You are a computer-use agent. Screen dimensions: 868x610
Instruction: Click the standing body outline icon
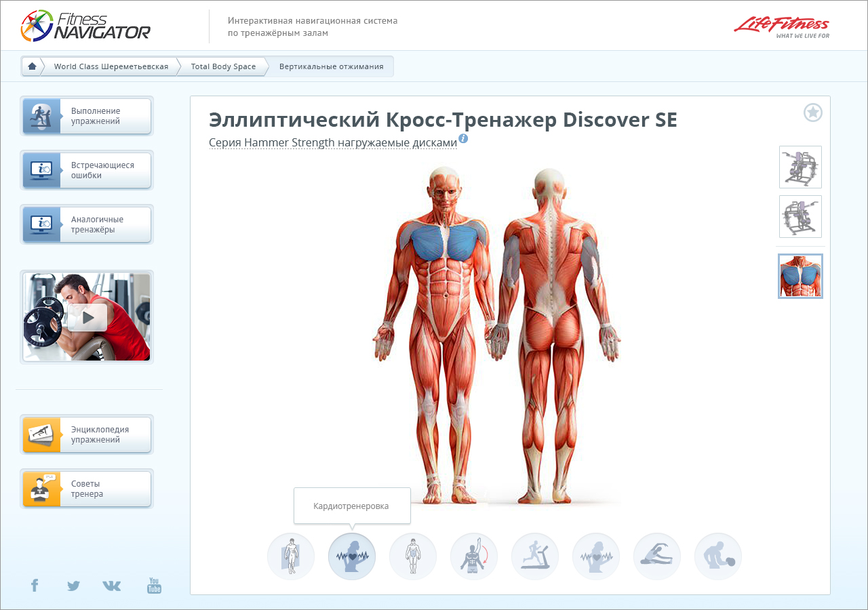[413, 556]
